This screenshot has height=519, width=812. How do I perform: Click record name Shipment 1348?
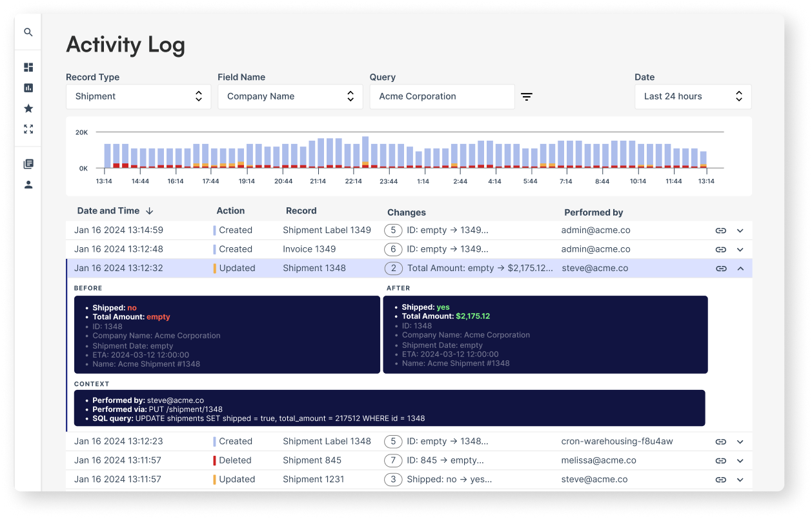[x=314, y=268]
